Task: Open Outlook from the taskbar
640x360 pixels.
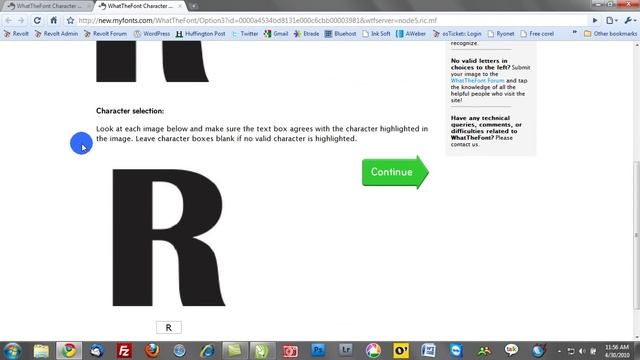Action: [x=401, y=351]
